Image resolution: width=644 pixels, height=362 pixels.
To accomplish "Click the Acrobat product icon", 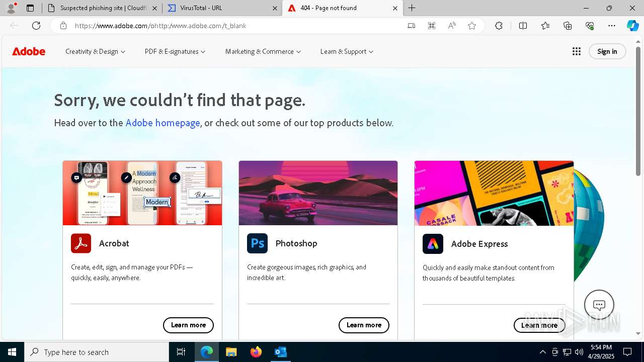I will tap(81, 243).
